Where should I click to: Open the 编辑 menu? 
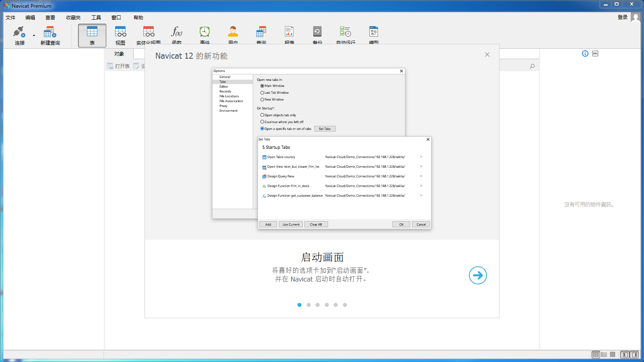tap(30, 17)
